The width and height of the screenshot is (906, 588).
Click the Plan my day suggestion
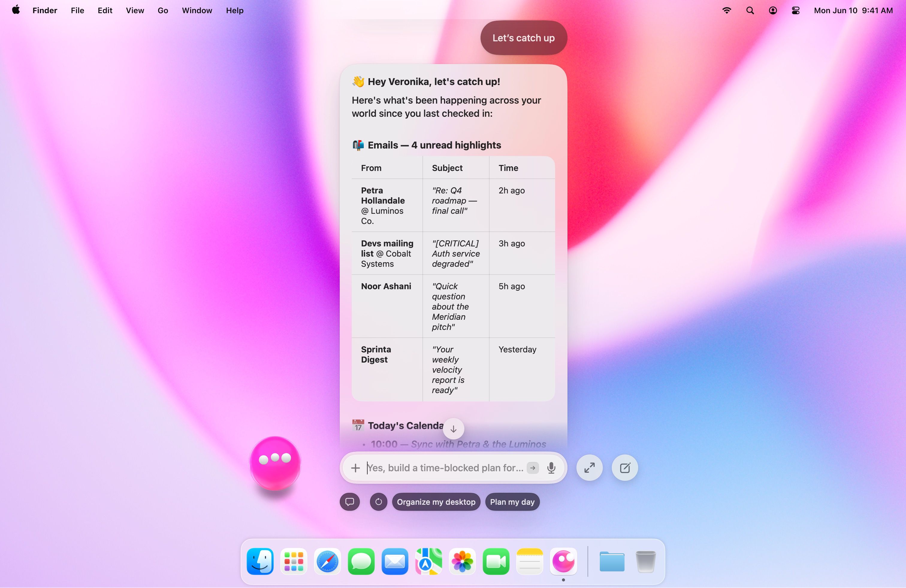(x=512, y=502)
